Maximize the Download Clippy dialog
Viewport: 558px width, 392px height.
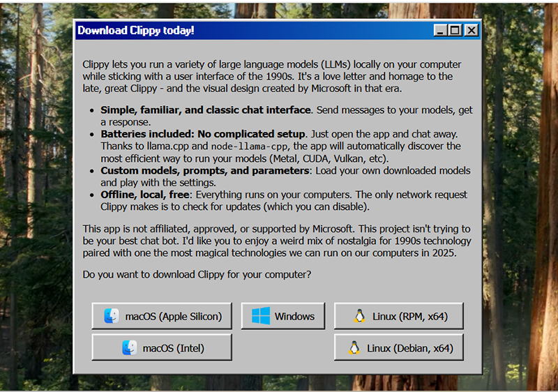point(455,31)
